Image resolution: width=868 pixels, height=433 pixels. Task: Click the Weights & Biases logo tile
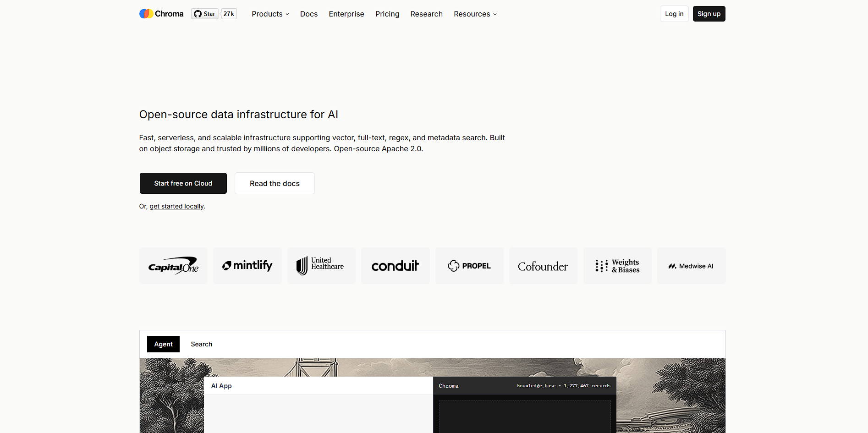617,266
